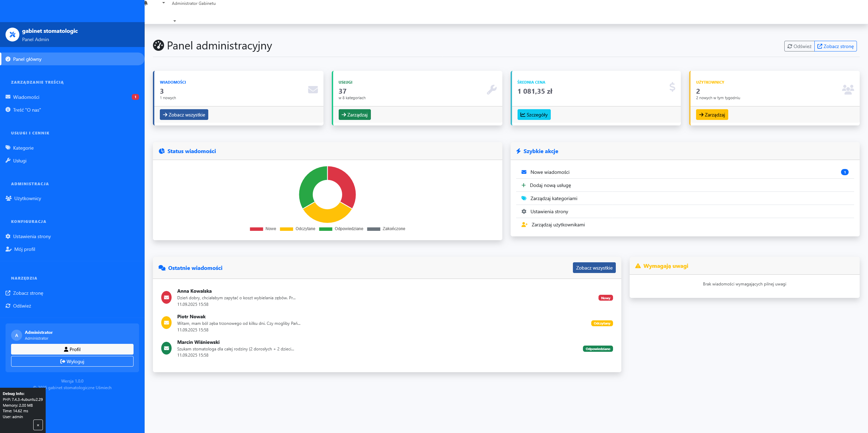Open Użytkownicy in sidebar administration section
The height and width of the screenshot is (433, 868).
[72, 198]
